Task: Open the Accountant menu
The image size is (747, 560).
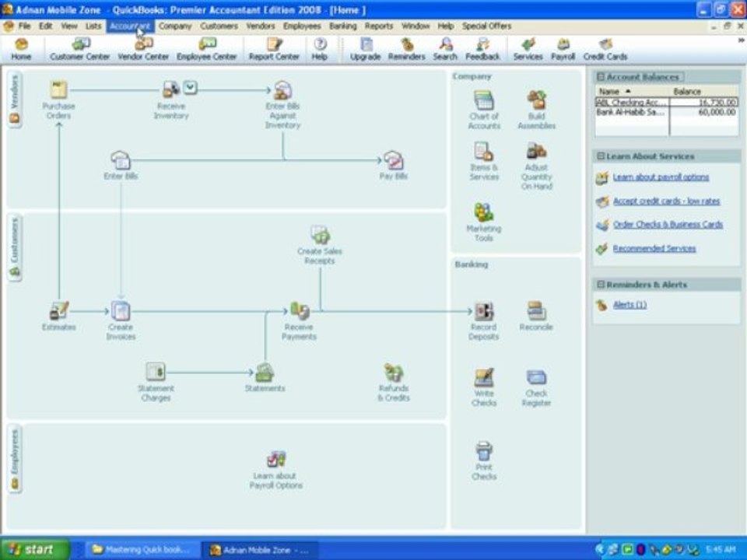Action: [x=130, y=26]
